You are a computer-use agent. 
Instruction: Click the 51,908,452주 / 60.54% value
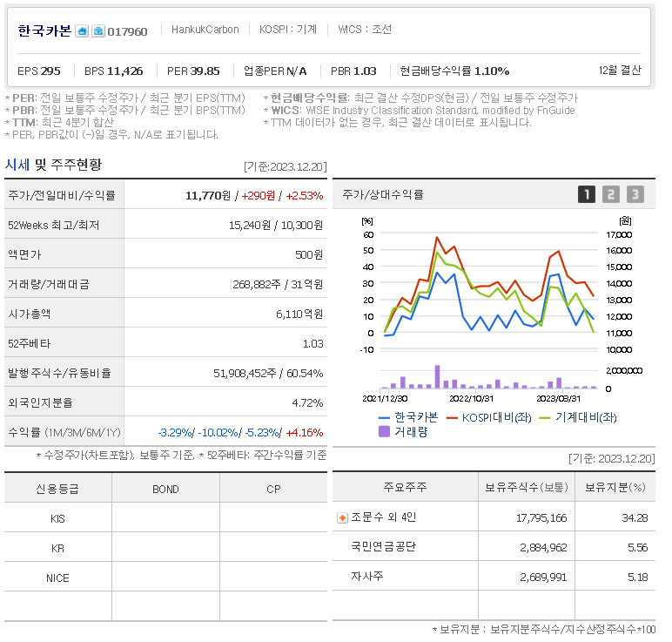coord(268,374)
